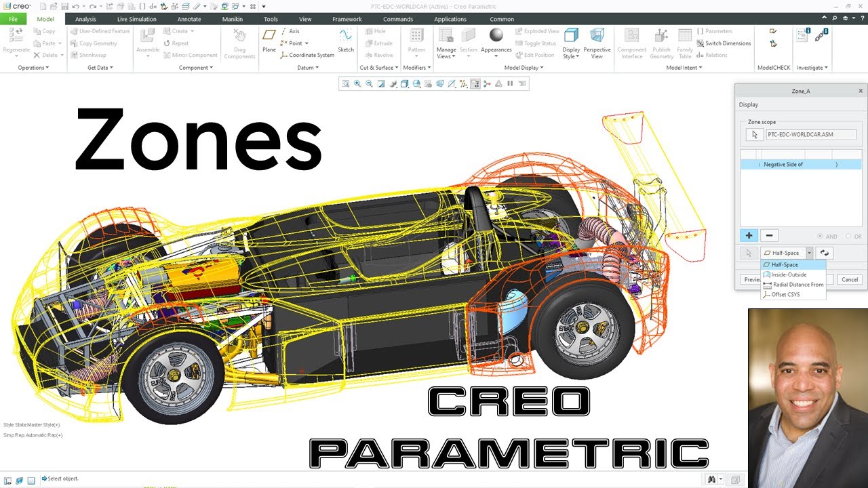The width and height of the screenshot is (868, 488).
Task: Click the first Investigate info icon
Action: click(803, 35)
